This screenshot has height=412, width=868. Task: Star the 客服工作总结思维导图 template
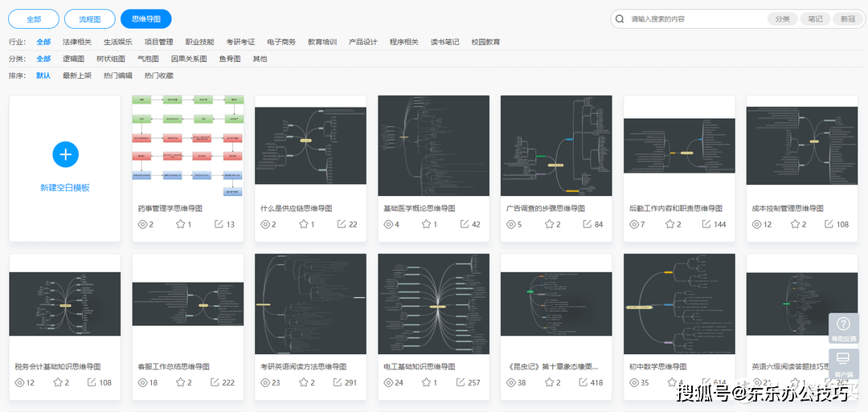(180, 382)
